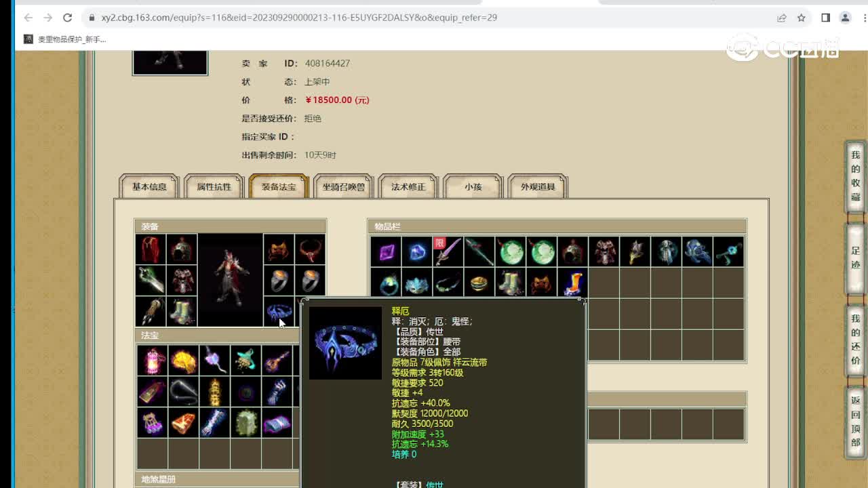The height and width of the screenshot is (488, 868).
Task: Open the 坐骑召唤兽 tab
Action: pos(344,186)
